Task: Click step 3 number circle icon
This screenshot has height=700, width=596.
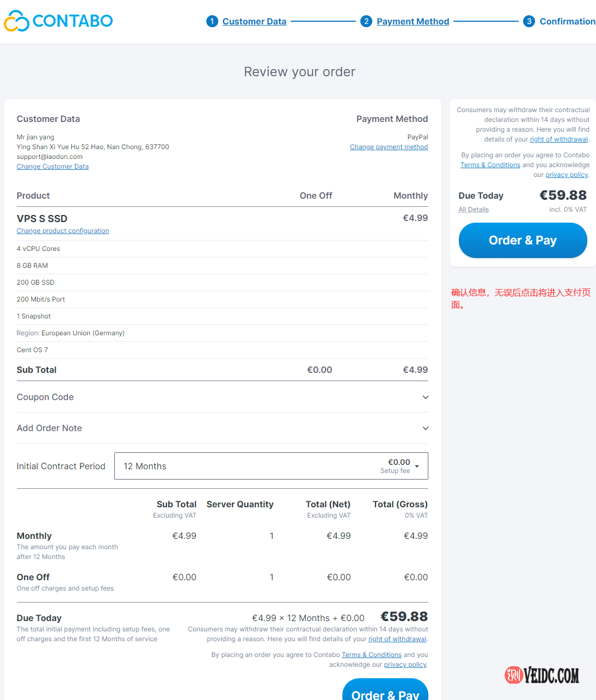Action: click(x=529, y=21)
